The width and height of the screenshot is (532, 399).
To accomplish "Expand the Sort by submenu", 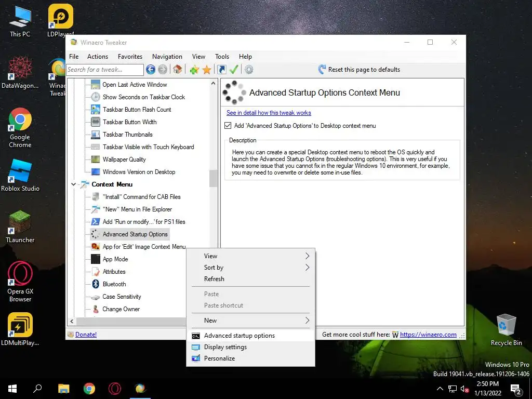I will pyautogui.click(x=251, y=268).
